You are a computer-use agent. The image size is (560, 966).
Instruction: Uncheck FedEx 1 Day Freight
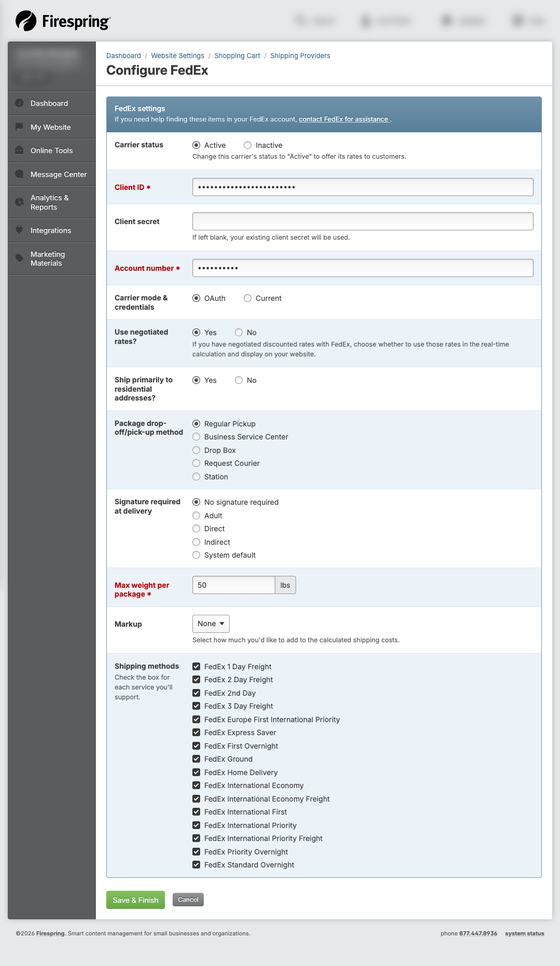pos(196,667)
